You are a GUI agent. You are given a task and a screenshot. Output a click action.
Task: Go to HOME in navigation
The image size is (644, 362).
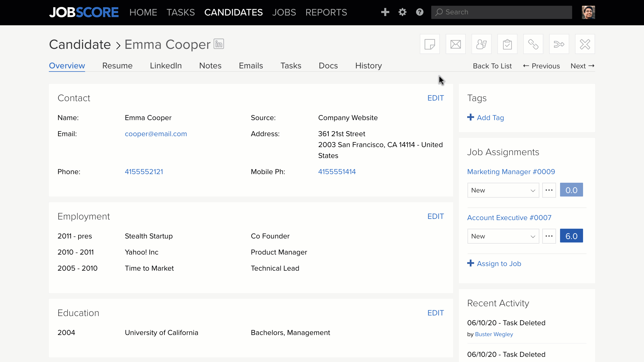[143, 12]
